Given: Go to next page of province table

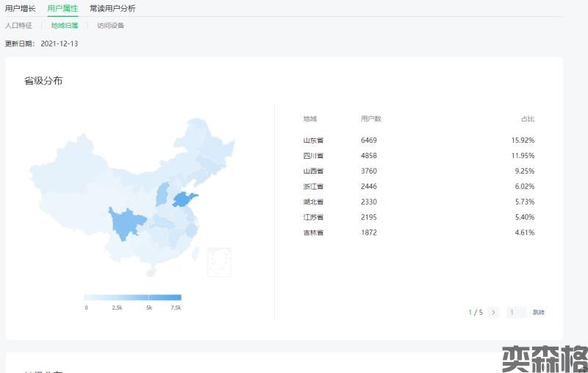Looking at the screenshot, I should (x=493, y=312).
